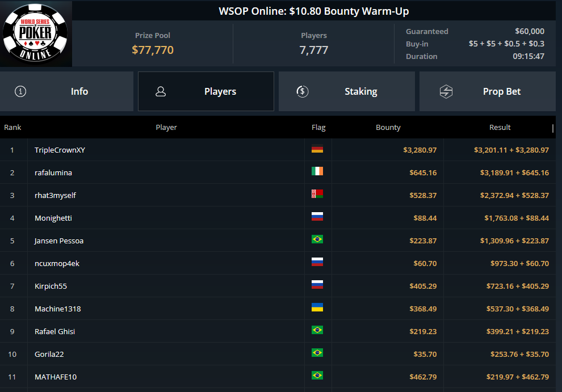Select the Prop Bet tab
Screen dimensions: 562x392
[x=488, y=91]
